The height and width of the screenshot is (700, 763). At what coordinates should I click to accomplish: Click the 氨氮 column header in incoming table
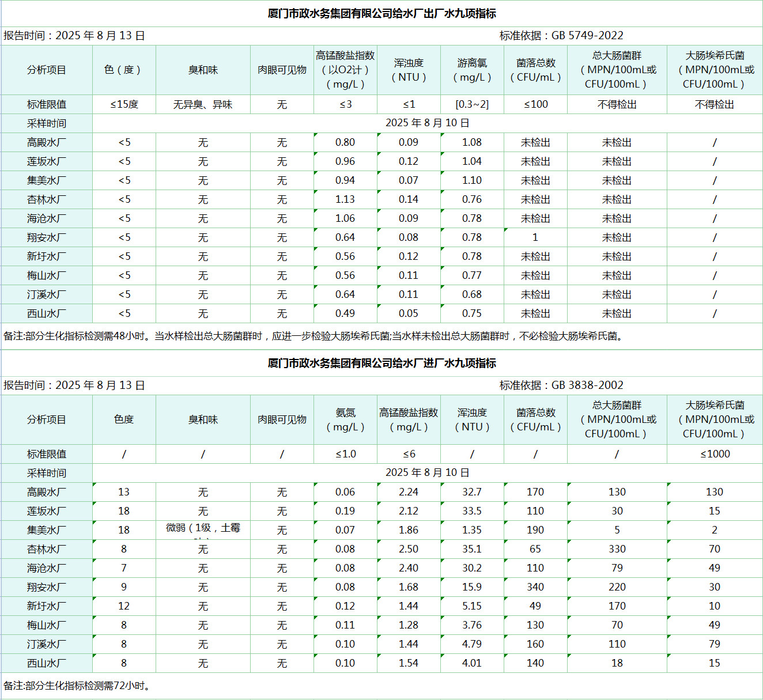click(345, 419)
